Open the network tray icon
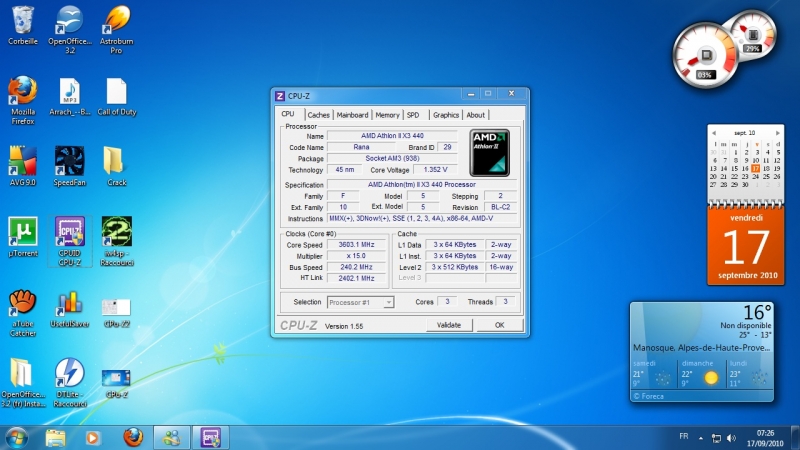This screenshot has width=800, height=450. click(716, 438)
